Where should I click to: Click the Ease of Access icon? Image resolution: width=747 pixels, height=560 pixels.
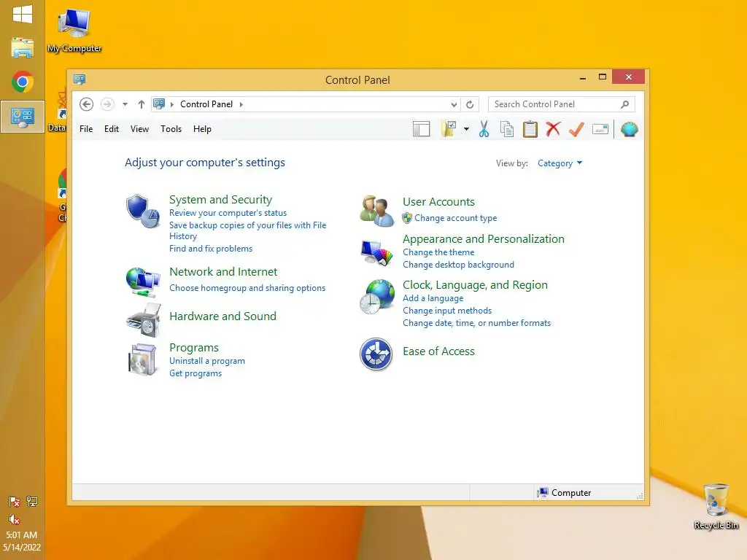376,354
